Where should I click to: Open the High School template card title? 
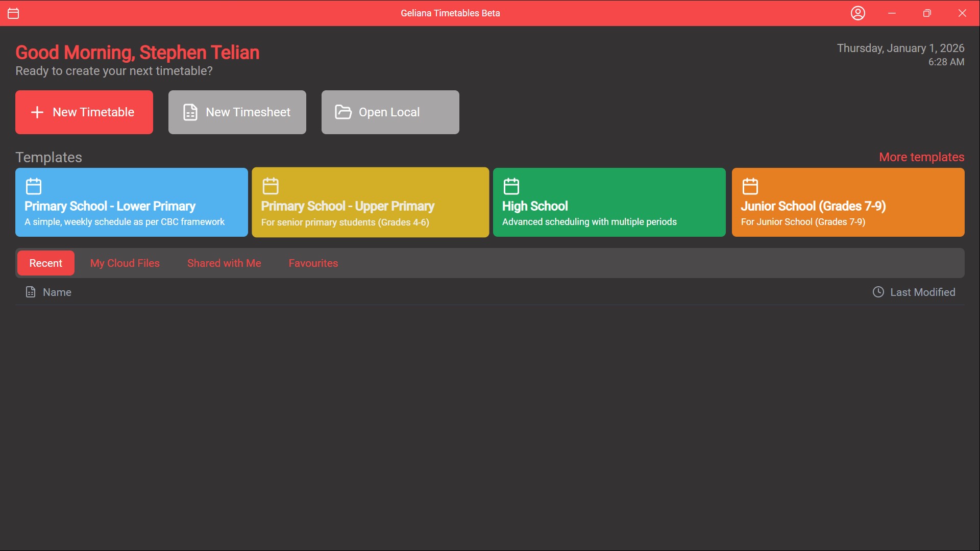[534, 206]
